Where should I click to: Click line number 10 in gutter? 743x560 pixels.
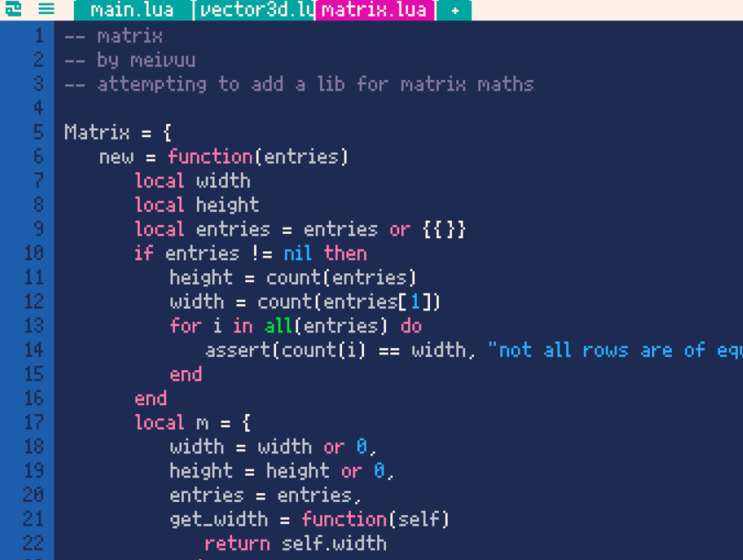pos(34,253)
